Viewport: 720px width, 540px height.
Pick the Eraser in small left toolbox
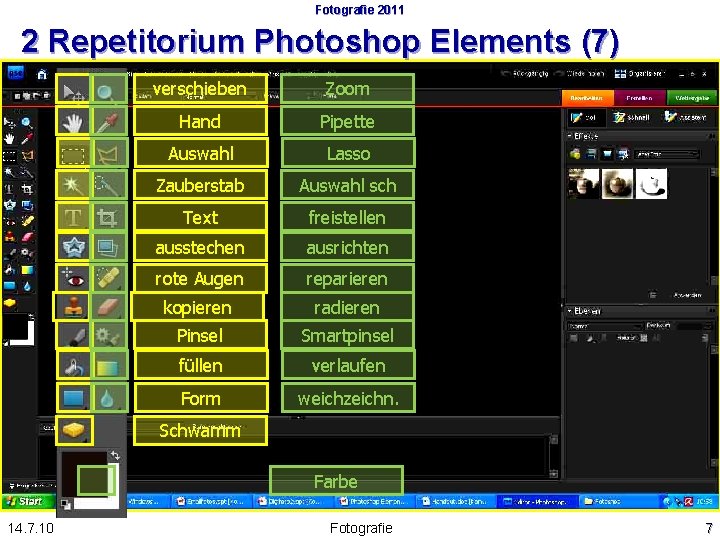[x=27, y=237]
